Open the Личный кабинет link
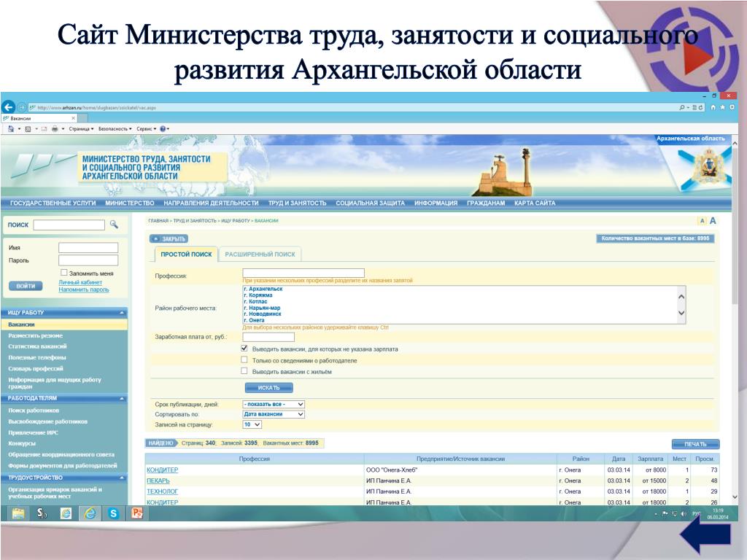The height and width of the screenshot is (560, 747). point(80,282)
